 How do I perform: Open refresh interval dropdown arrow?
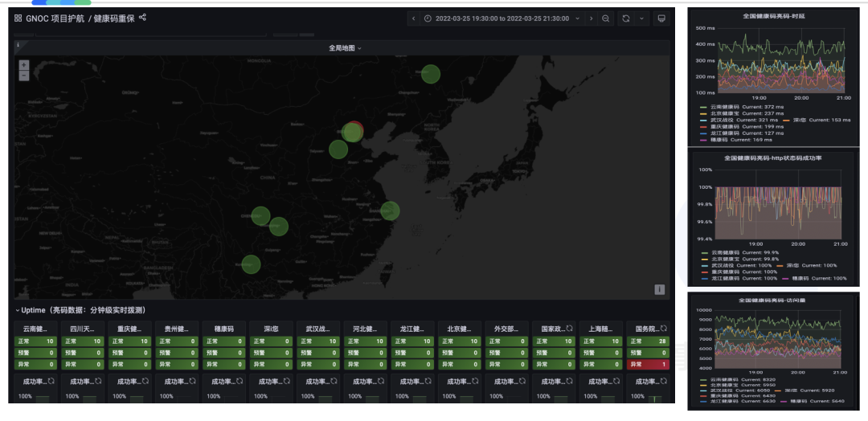click(x=641, y=18)
